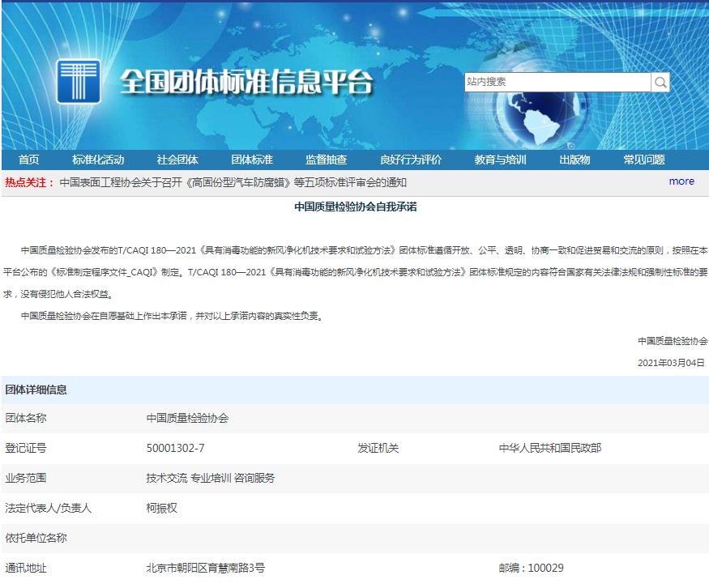
Task: Click the more link in hot topics
Action: [681, 181]
